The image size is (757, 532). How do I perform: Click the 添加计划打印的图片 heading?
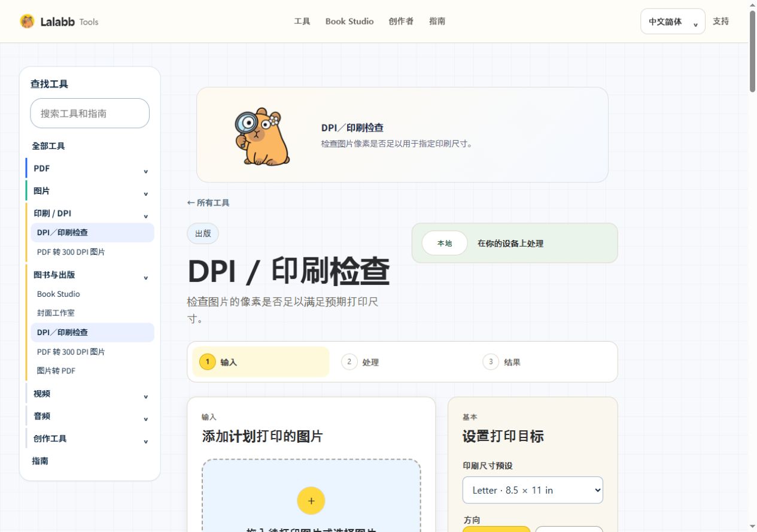coord(262,436)
